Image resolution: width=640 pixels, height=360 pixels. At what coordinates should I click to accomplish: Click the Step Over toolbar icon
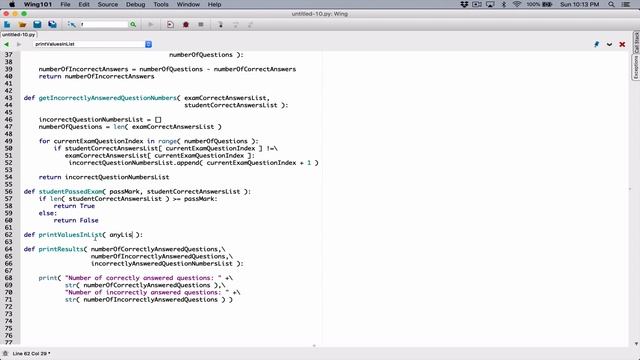[x=236, y=24]
